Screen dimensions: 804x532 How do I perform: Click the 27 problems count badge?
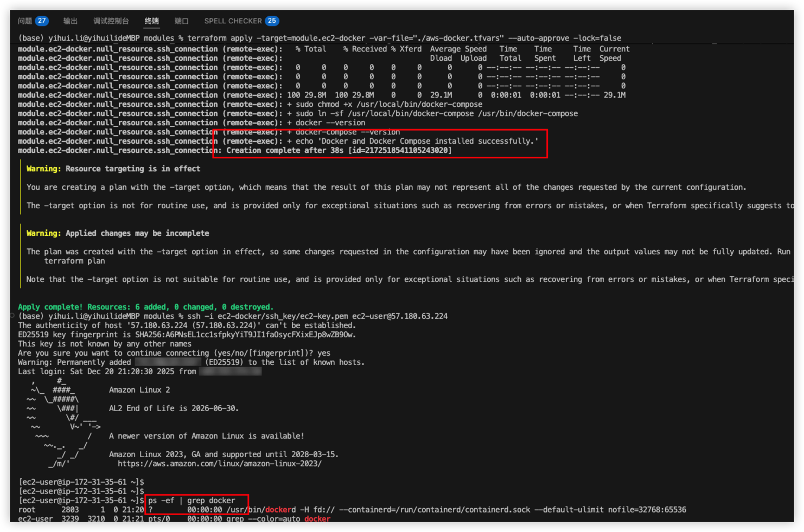(x=42, y=21)
